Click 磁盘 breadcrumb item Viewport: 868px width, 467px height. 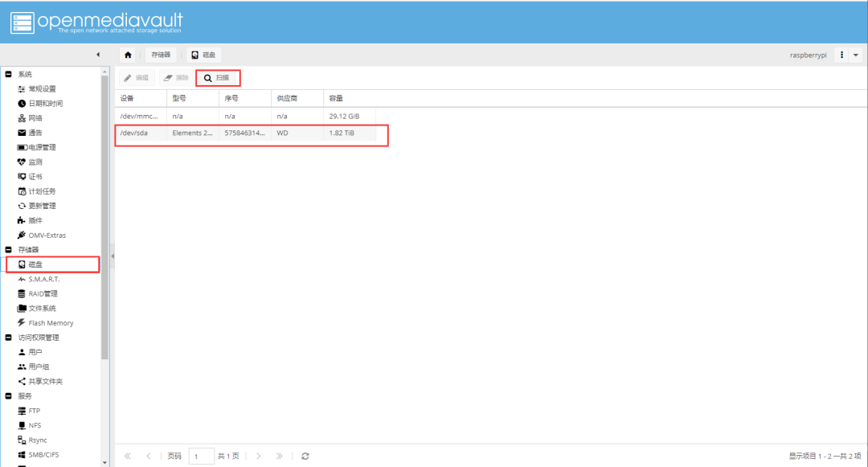203,55
